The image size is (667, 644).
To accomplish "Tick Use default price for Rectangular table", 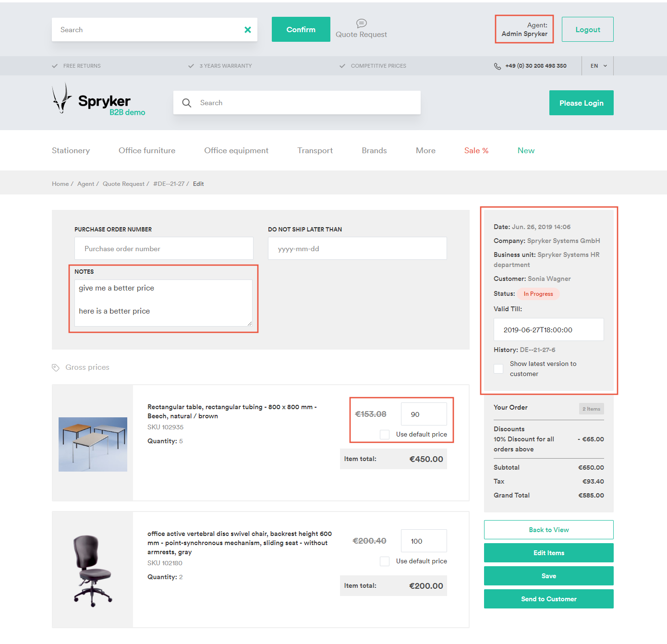I will click(x=385, y=434).
